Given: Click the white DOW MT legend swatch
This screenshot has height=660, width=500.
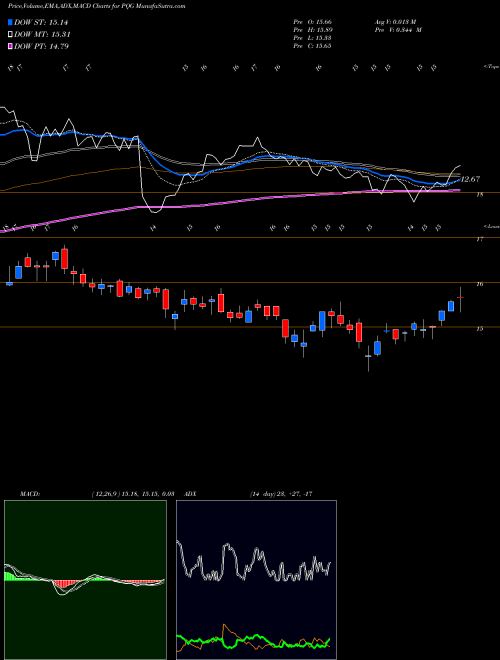Looking at the screenshot, I should coord(10,35).
